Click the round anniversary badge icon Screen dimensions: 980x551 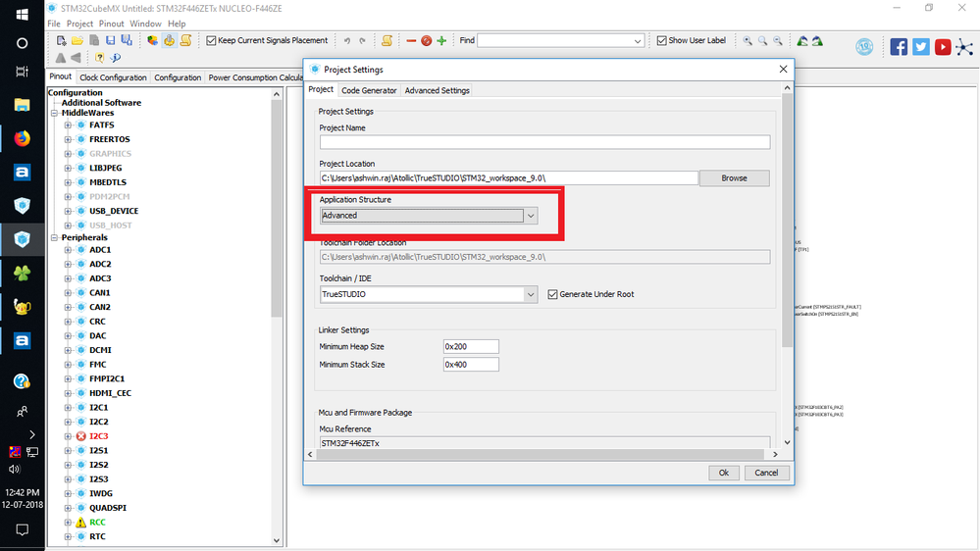pos(864,47)
